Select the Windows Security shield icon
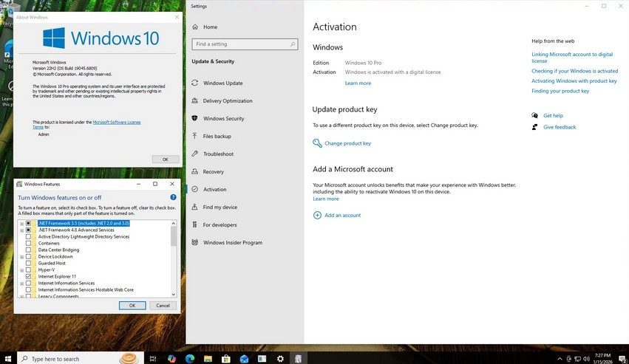The image size is (629, 364). tap(195, 118)
